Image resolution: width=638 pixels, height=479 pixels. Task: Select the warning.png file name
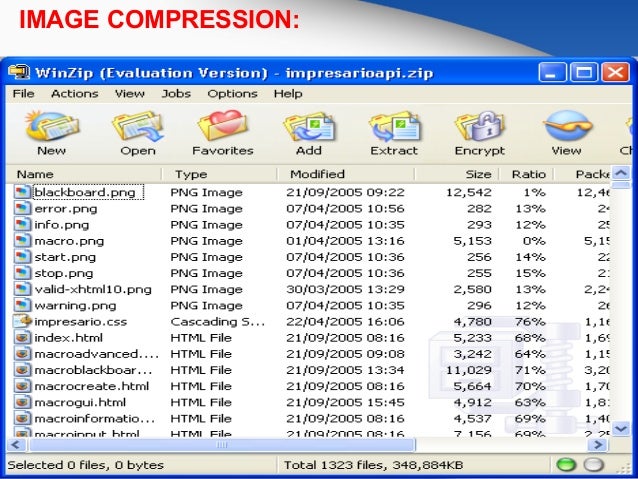[x=75, y=305]
